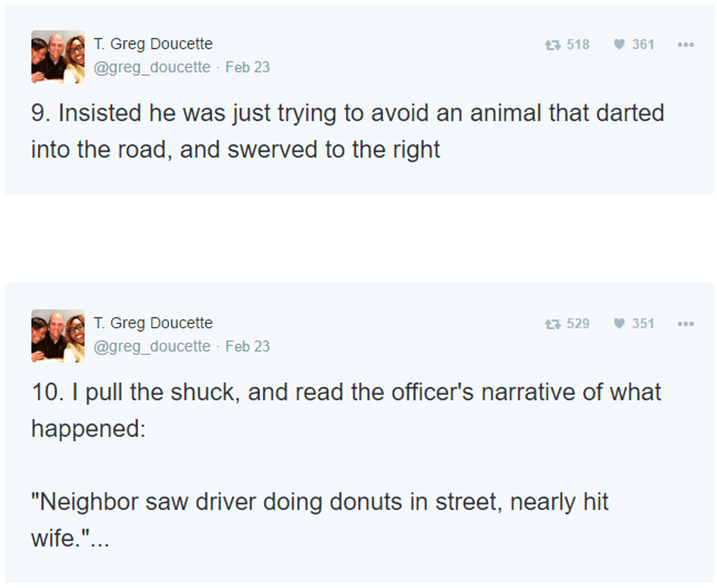
Task: Click the 351 likes count
Action: (x=643, y=324)
